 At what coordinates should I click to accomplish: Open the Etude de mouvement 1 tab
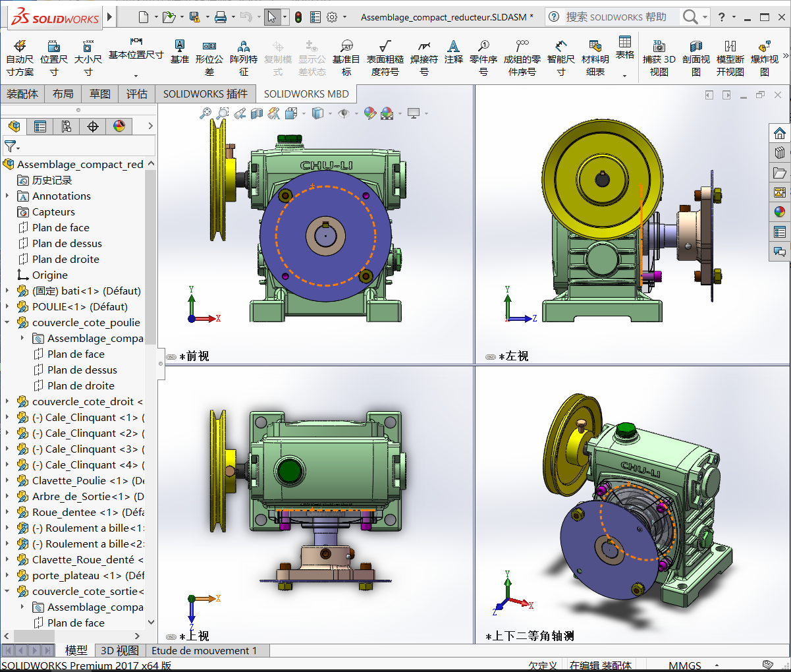[x=204, y=650]
